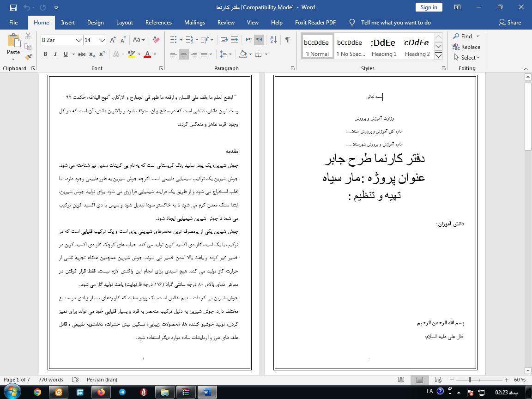The image size is (532, 399).
Task: Toggle Bold formatting
Action: [x=45, y=54]
